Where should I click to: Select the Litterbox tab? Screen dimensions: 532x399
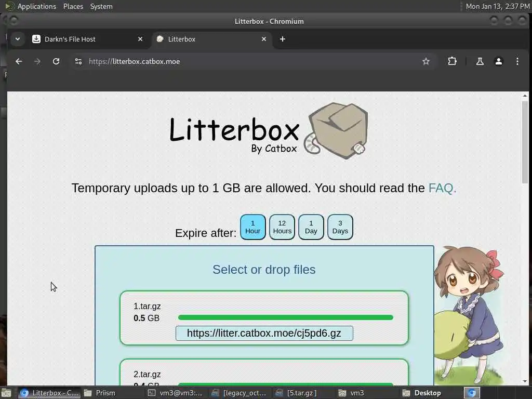click(212, 39)
